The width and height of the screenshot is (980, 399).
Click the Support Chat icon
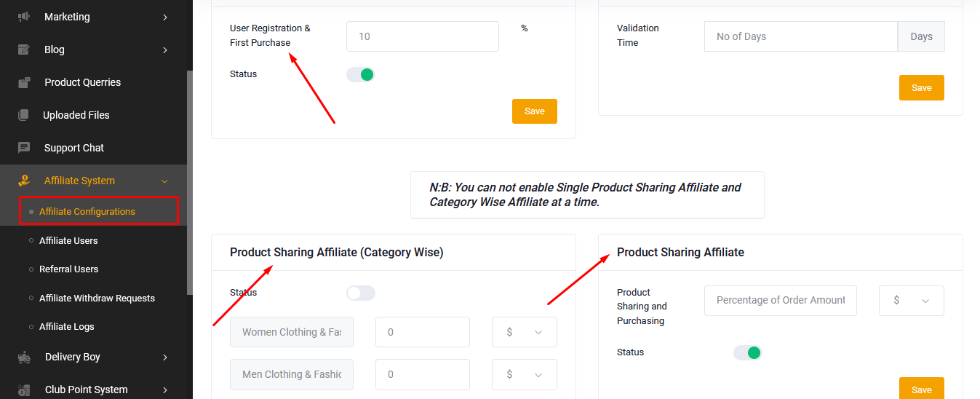[x=24, y=148]
